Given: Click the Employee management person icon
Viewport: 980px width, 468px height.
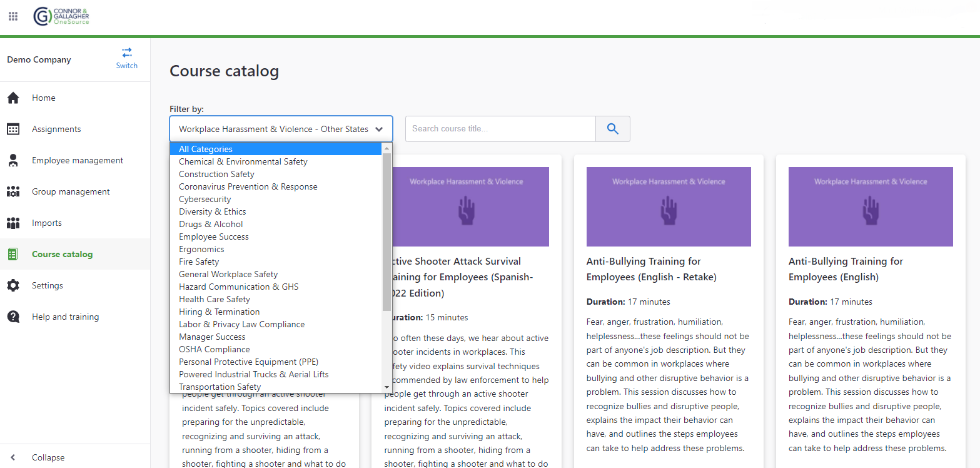Looking at the screenshot, I should pyautogui.click(x=13, y=160).
